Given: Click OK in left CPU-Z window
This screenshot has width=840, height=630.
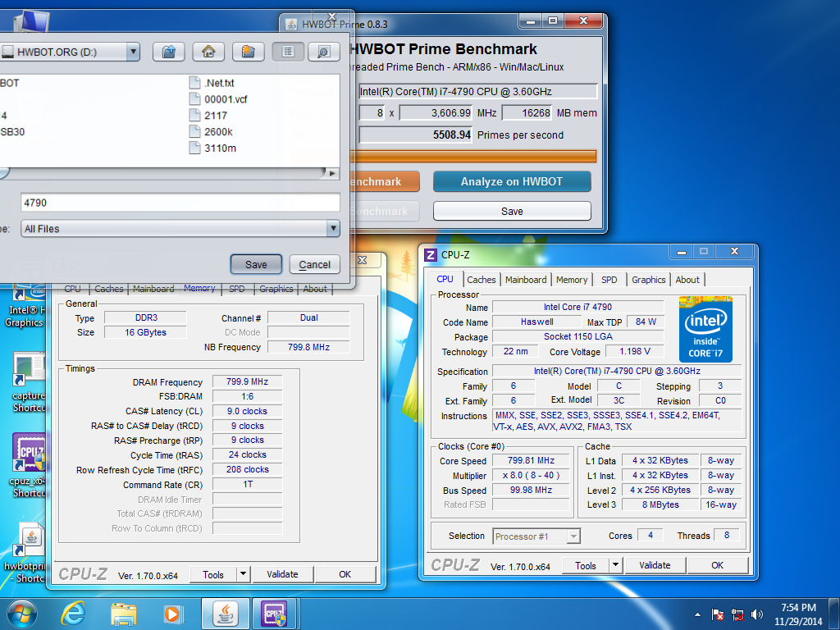Looking at the screenshot, I should 345,574.
